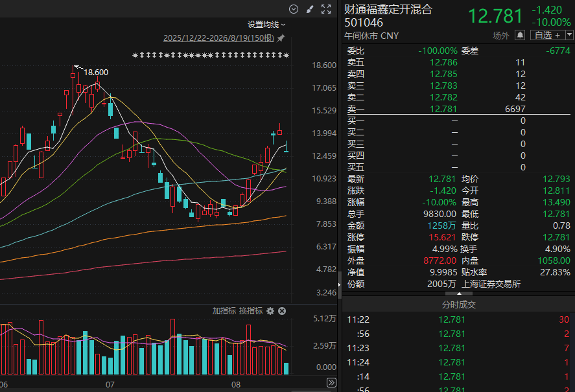
Task: Select the brush drawing tool icon
Action: click(x=310, y=9)
